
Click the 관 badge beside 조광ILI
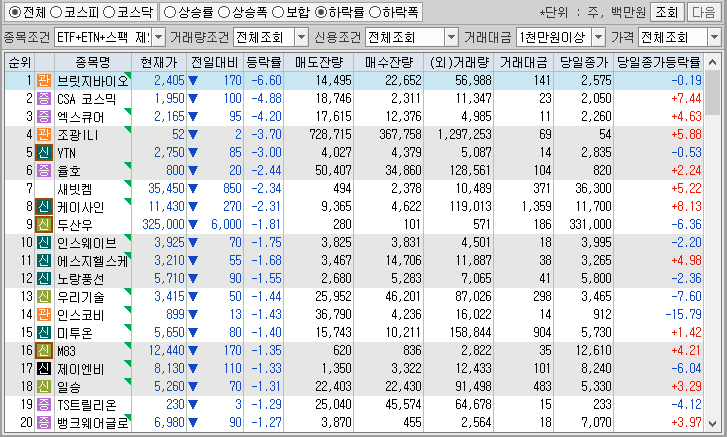coord(44,134)
